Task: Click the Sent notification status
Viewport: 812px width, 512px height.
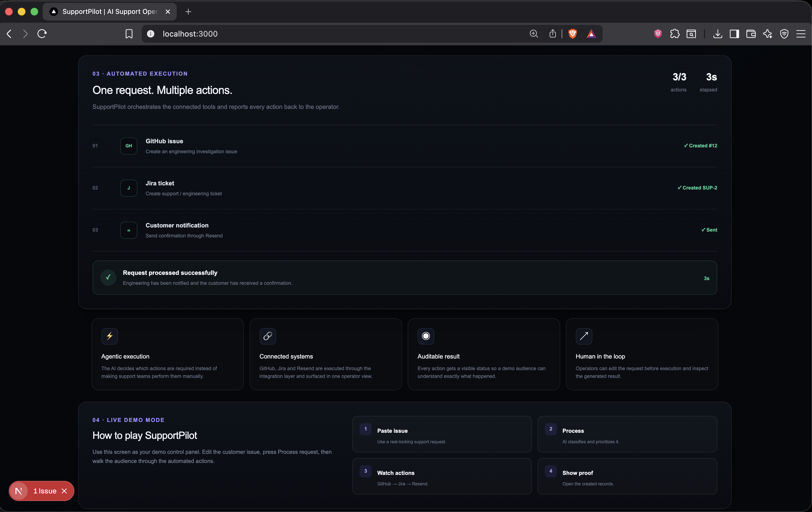Action: [x=709, y=230]
